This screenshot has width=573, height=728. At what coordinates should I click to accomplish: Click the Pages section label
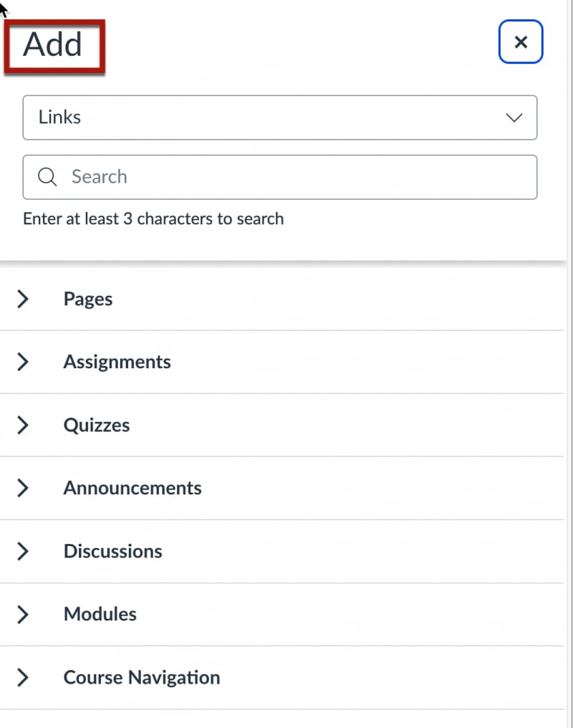(x=88, y=300)
